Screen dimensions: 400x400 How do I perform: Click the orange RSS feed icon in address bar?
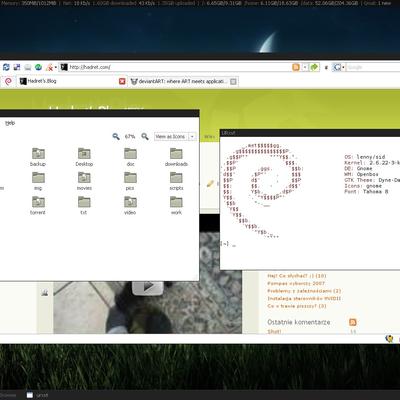(296, 67)
